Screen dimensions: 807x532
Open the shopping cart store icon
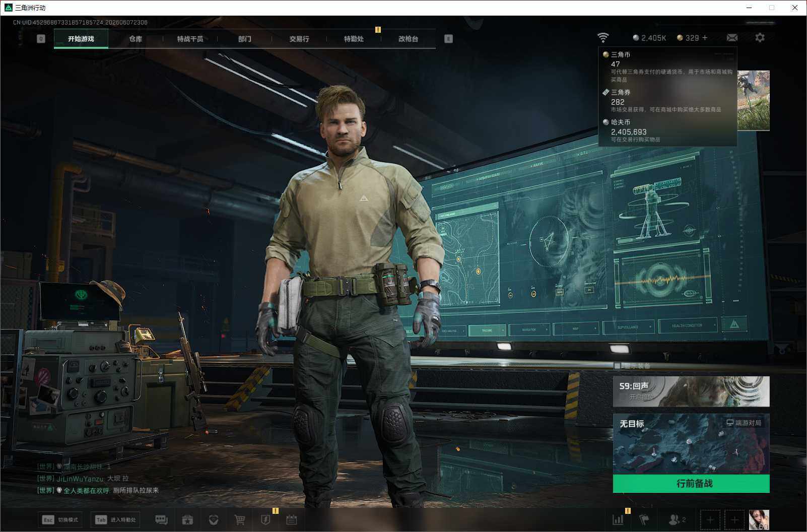tap(240, 519)
